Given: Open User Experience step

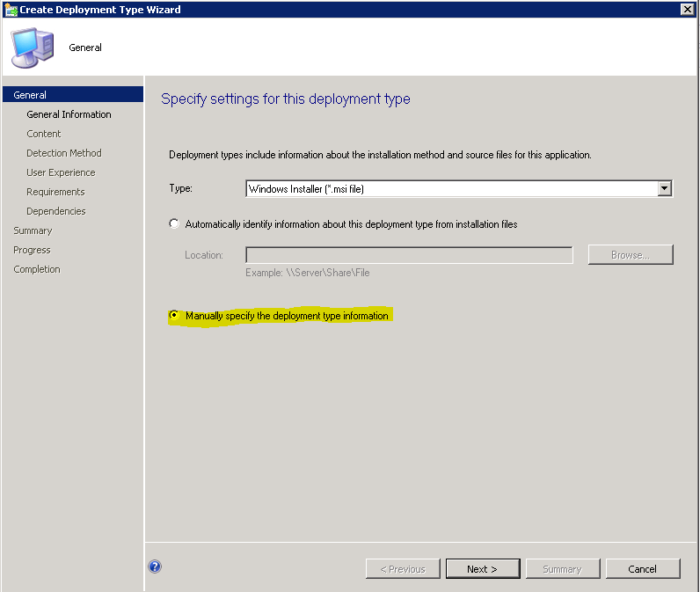Looking at the screenshot, I should [x=62, y=172].
